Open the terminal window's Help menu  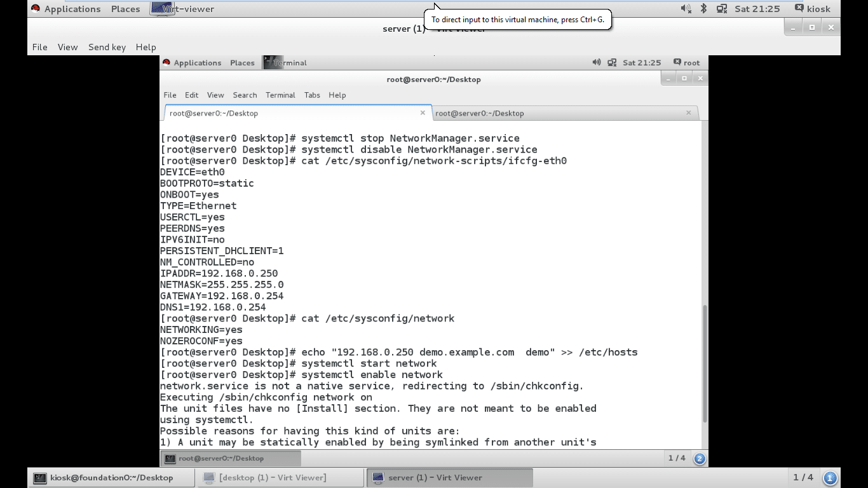tap(337, 95)
